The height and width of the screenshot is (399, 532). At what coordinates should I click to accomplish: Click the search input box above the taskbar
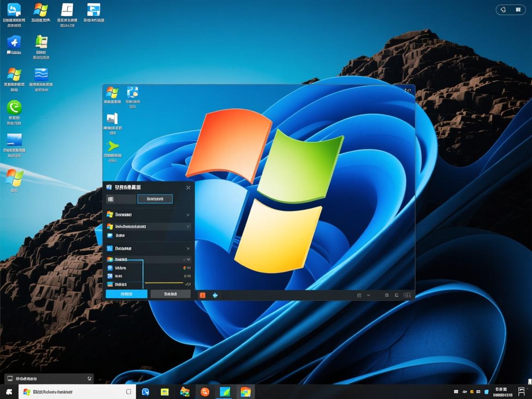[x=48, y=378]
